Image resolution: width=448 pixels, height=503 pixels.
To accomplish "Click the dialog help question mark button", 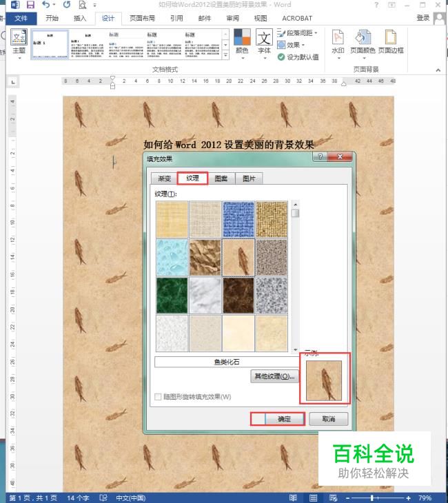I will point(320,156).
